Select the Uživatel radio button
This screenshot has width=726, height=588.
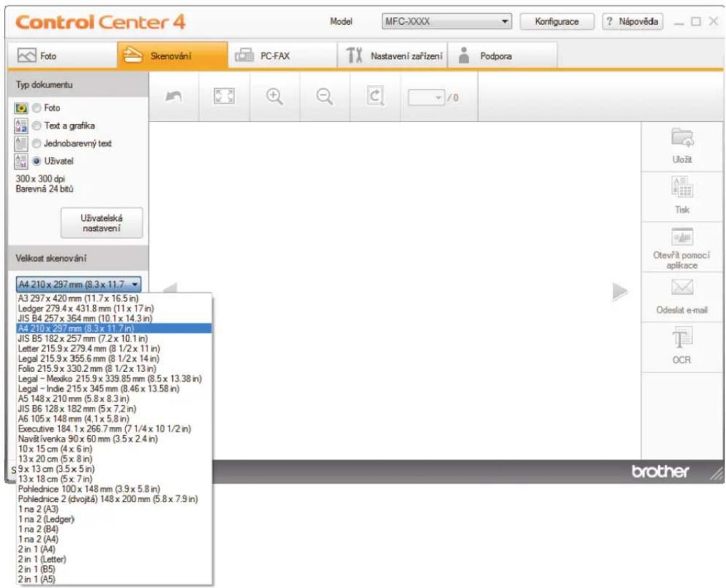pyautogui.click(x=36, y=161)
